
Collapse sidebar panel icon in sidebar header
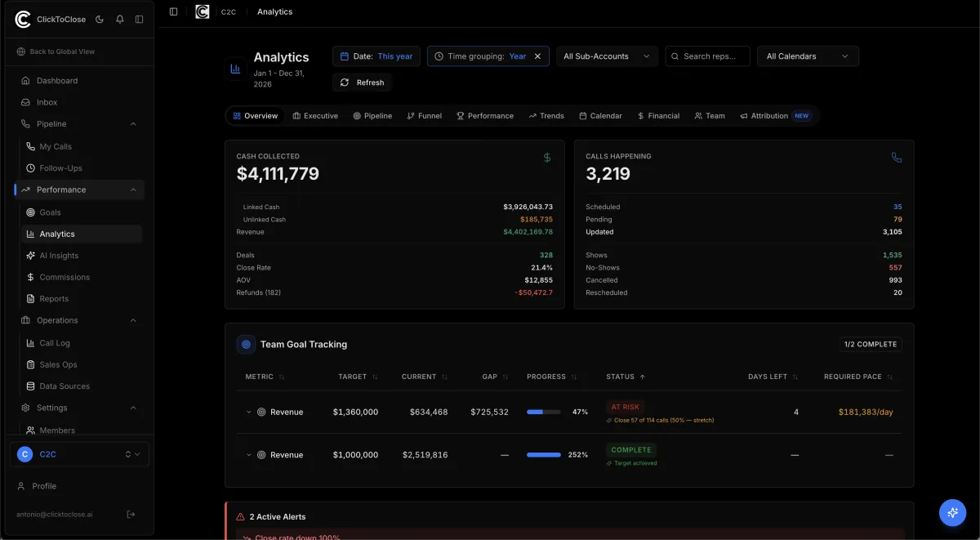140,19
